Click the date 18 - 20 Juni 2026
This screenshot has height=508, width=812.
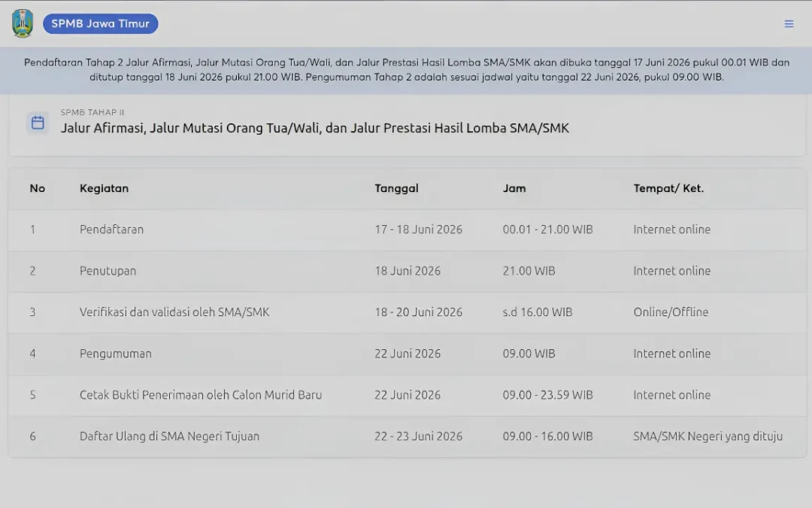tap(419, 312)
